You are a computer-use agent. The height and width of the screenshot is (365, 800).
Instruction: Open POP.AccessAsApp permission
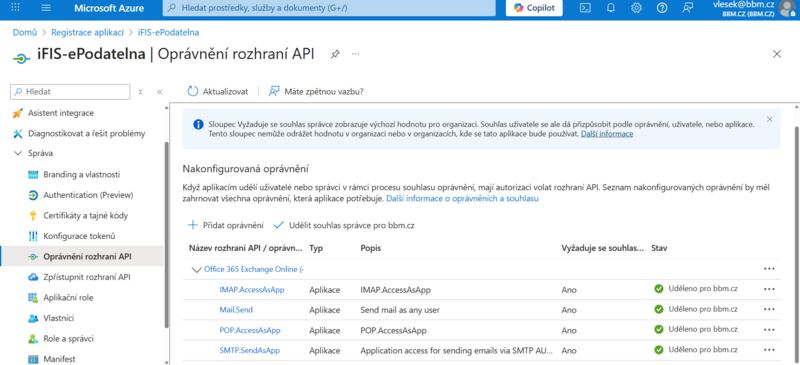pos(250,330)
